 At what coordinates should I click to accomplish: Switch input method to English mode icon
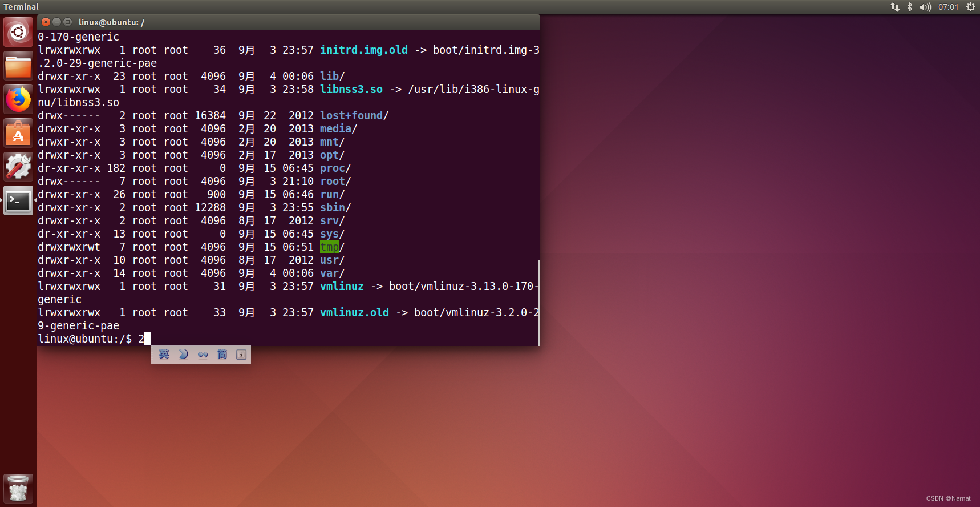(164, 355)
